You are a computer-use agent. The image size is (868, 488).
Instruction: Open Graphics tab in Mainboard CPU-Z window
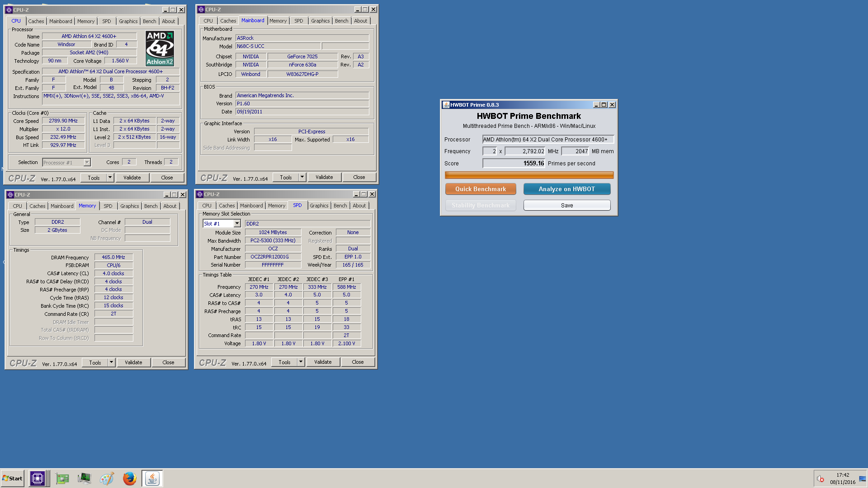(320, 21)
